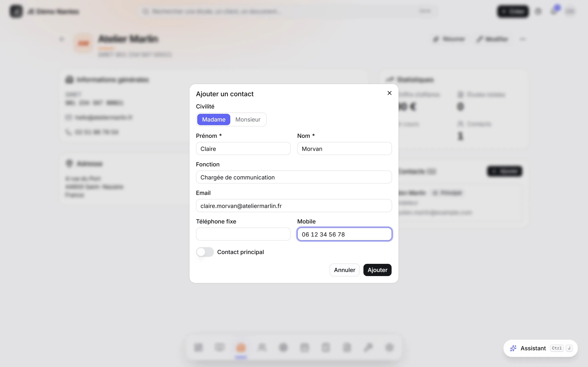Select Madame as civilité
This screenshot has height=367, width=588.
click(214, 119)
